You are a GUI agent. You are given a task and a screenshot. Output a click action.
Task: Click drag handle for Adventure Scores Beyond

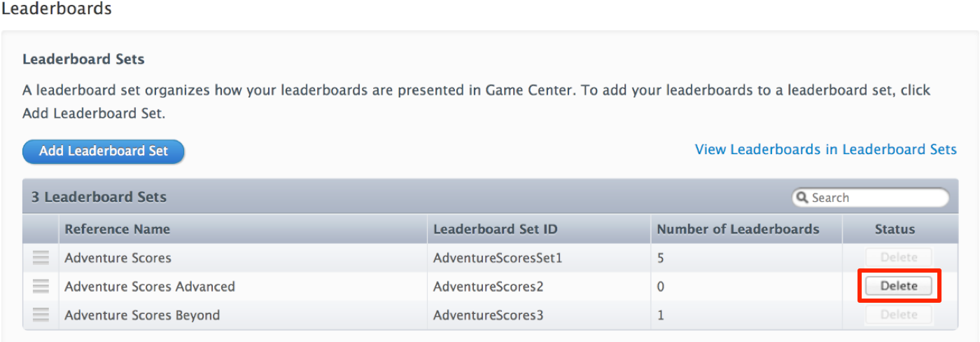pos(41,315)
